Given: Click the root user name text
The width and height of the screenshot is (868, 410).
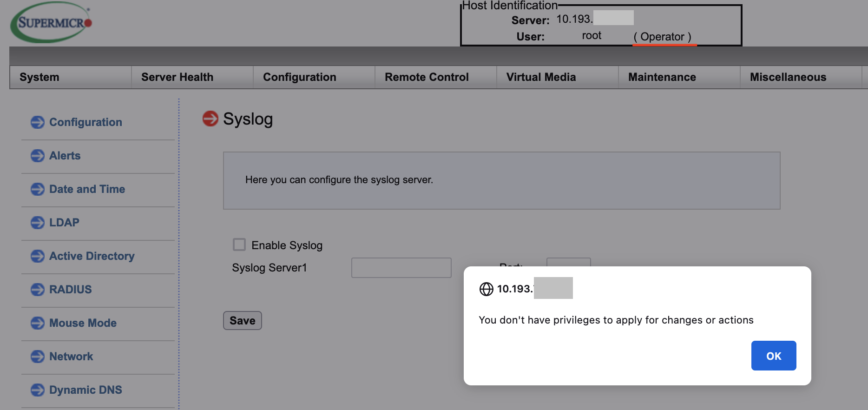Looking at the screenshot, I should pos(592,36).
